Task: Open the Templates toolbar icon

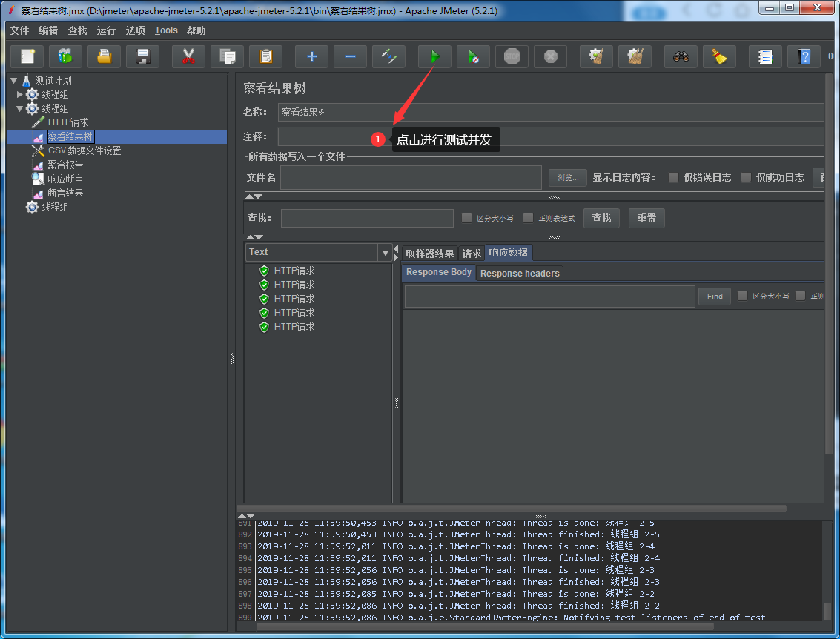Action: 65,57
